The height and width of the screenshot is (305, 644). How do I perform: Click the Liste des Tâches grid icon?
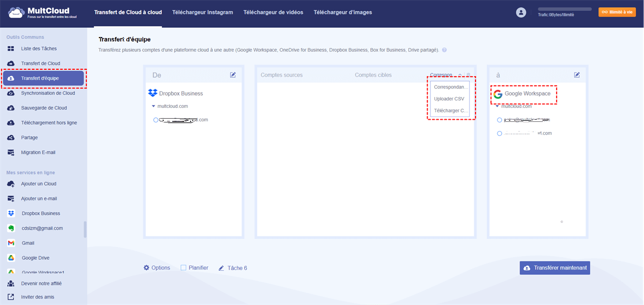click(x=11, y=49)
